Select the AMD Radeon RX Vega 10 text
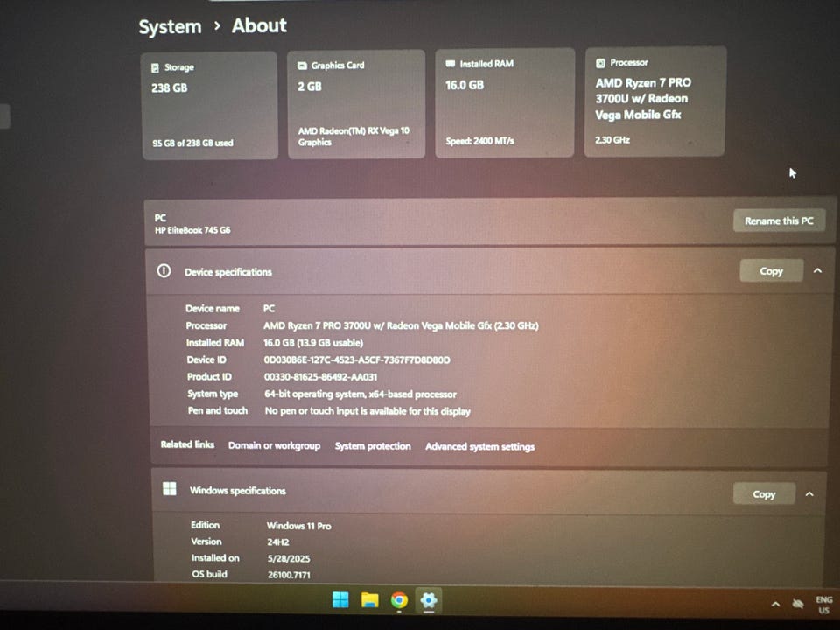The width and height of the screenshot is (840, 630). pyautogui.click(x=353, y=136)
